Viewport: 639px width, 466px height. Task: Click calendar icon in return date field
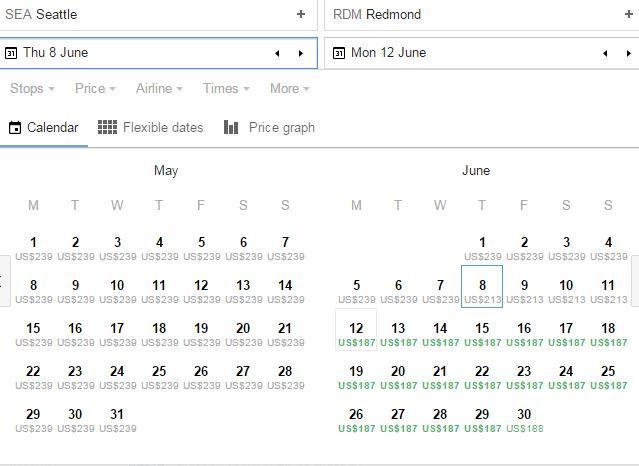339,53
